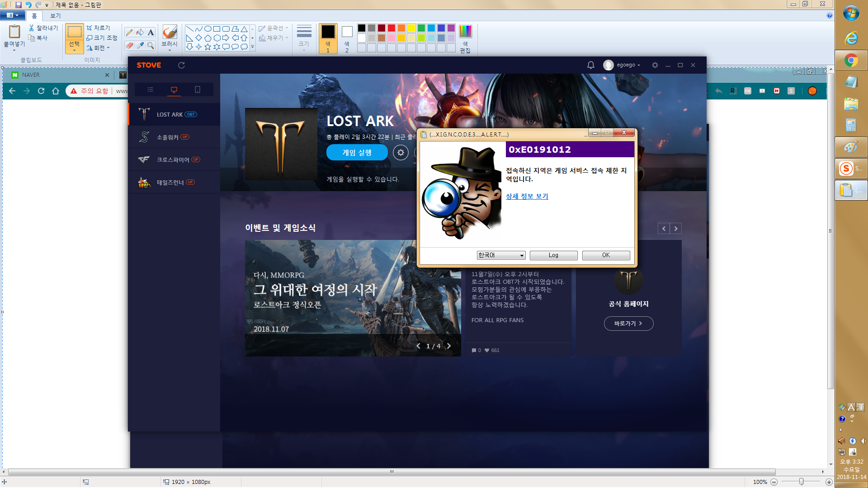Image resolution: width=868 pixels, height=488 pixels.
Task: Go to next news slide arrow beside 1 / 4
Action: point(449,346)
